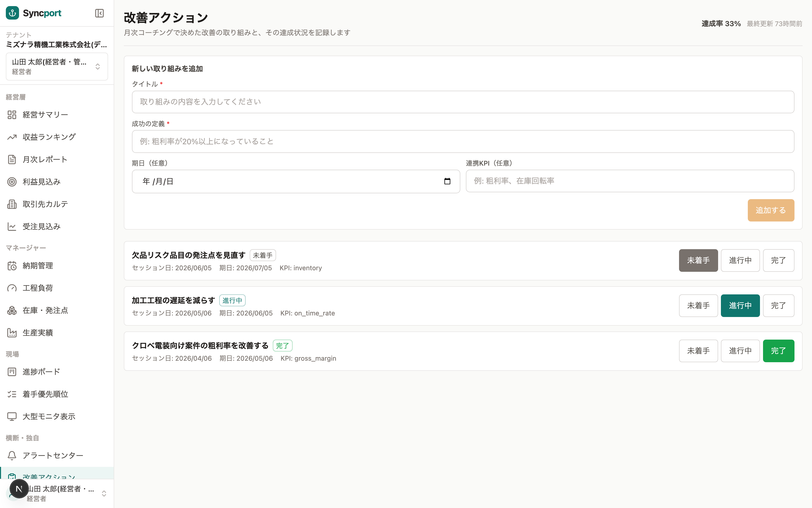This screenshot has height=508, width=812.
Task: Set クロベ電装 action to 進行中
Action: point(740,351)
